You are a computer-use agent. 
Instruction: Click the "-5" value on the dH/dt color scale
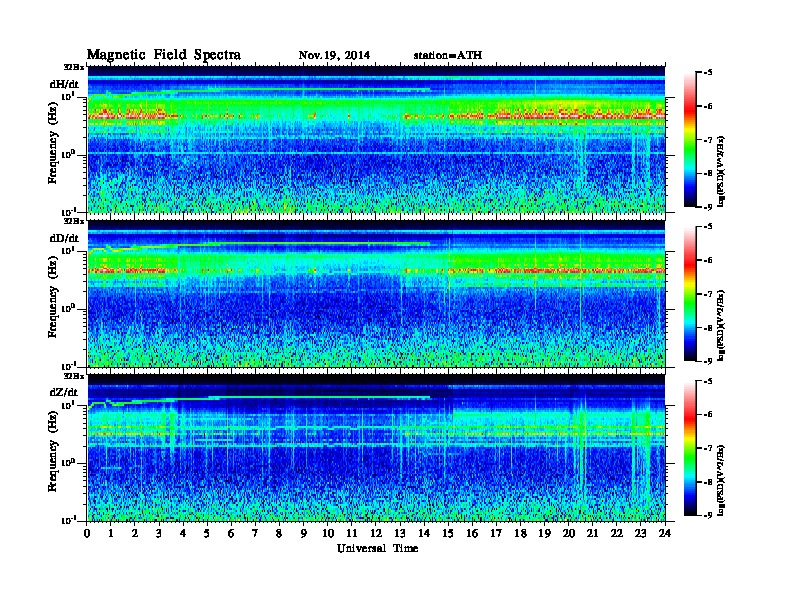pos(708,72)
